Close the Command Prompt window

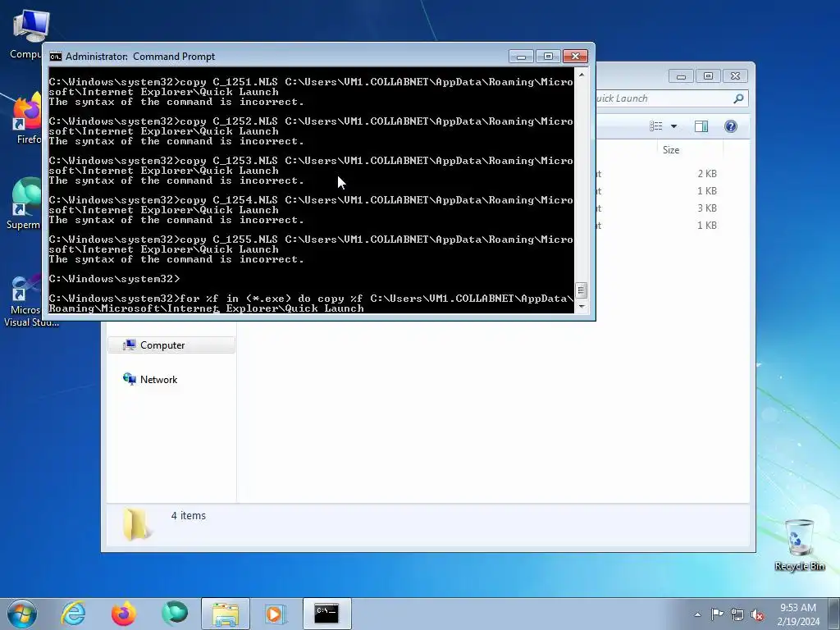(x=575, y=57)
